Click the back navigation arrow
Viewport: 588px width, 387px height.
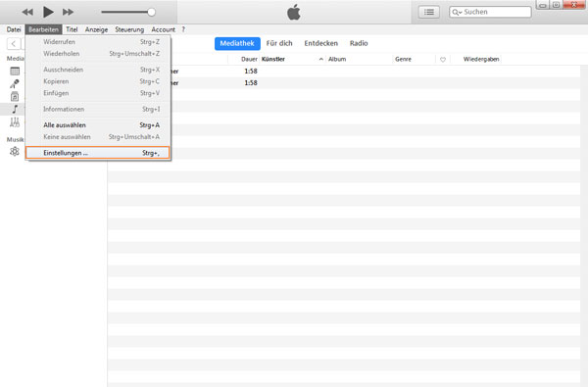pyautogui.click(x=14, y=43)
